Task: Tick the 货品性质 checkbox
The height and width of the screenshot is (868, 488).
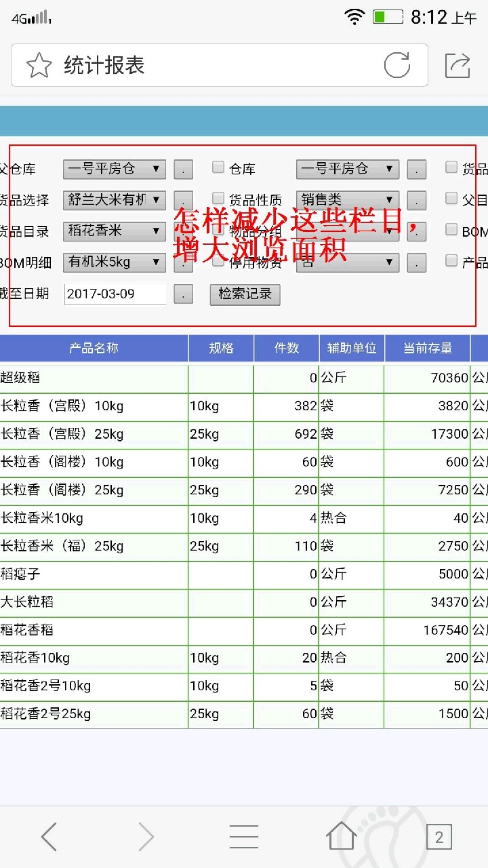Action: 218,199
